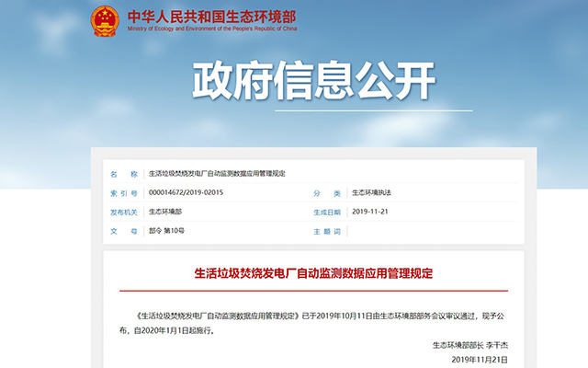Viewport: 588px width, 368px height.
Task: Click the 主题词 field label
Action: point(326,231)
